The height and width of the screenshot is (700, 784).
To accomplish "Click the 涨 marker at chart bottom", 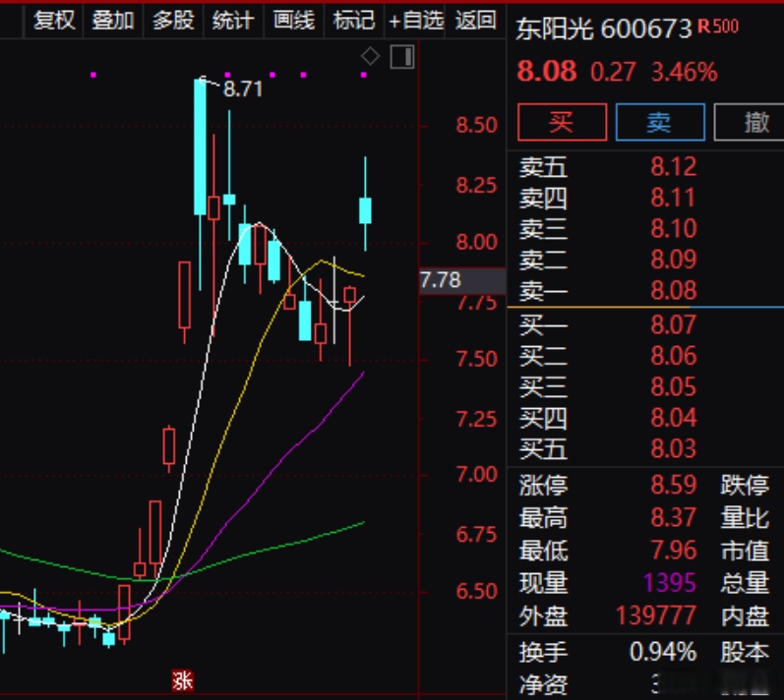I will click(x=183, y=680).
